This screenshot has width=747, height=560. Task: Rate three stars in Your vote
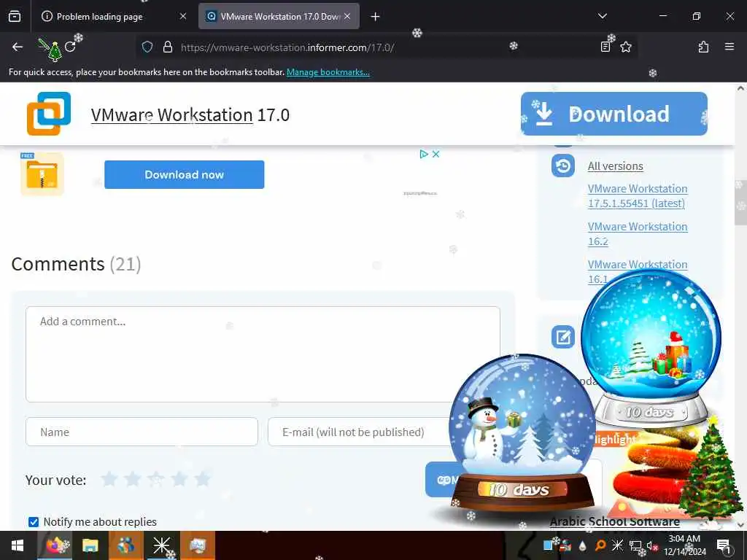pos(156,479)
